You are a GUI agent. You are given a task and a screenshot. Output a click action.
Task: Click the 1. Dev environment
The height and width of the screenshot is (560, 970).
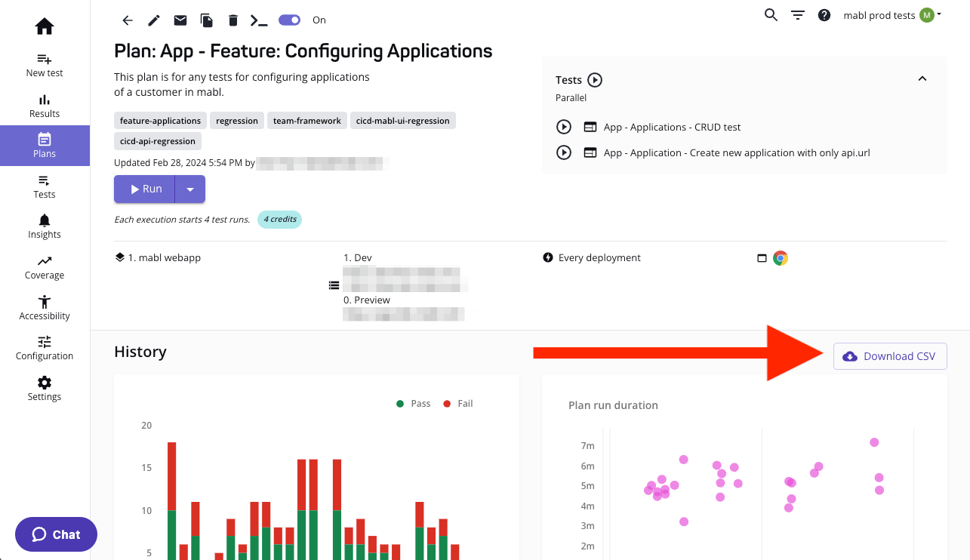(x=358, y=257)
